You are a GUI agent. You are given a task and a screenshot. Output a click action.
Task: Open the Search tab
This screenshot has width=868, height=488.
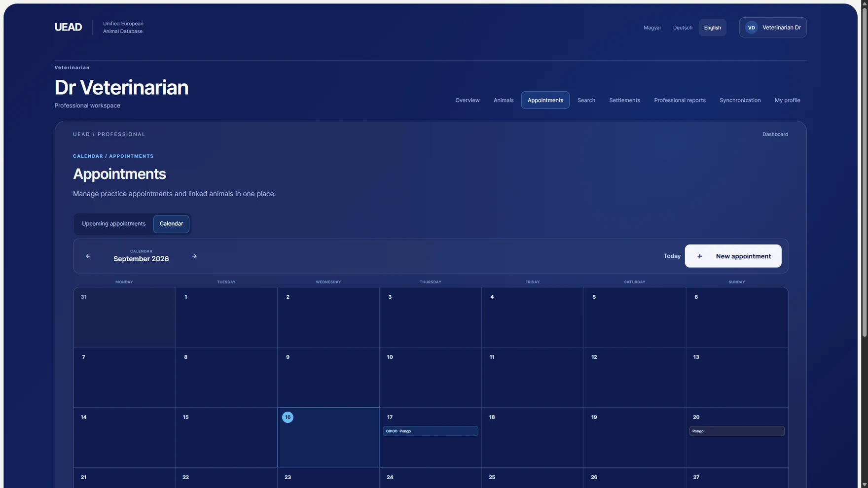click(x=586, y=100)
